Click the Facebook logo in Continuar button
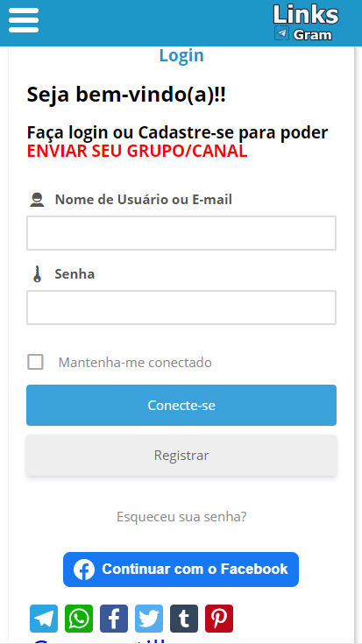 84,570
